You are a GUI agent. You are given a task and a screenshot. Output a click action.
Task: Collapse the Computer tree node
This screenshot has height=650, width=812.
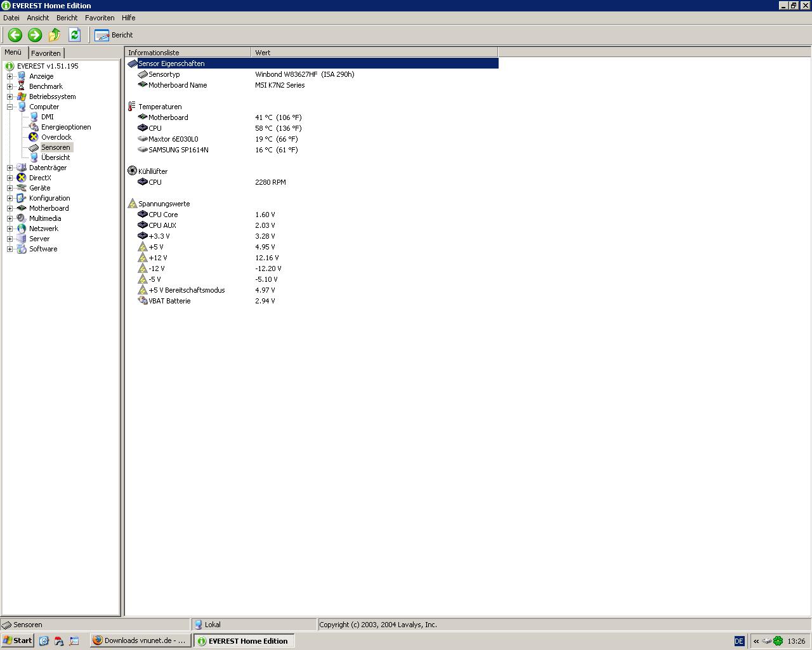pos(10,107)
